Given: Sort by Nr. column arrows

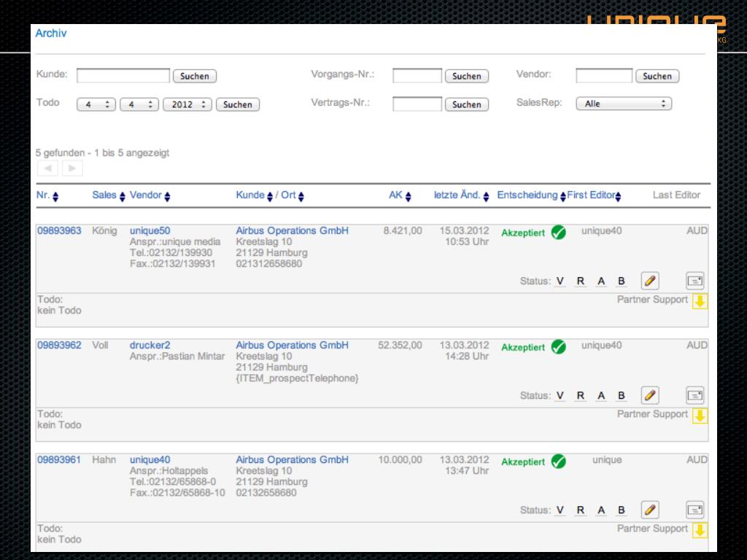Looking at the screenshot, I should [55, 196].
